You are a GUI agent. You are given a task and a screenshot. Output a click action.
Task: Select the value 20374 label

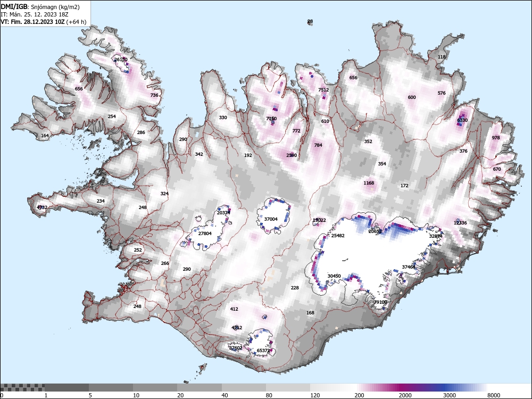click(x=223, y=213)
